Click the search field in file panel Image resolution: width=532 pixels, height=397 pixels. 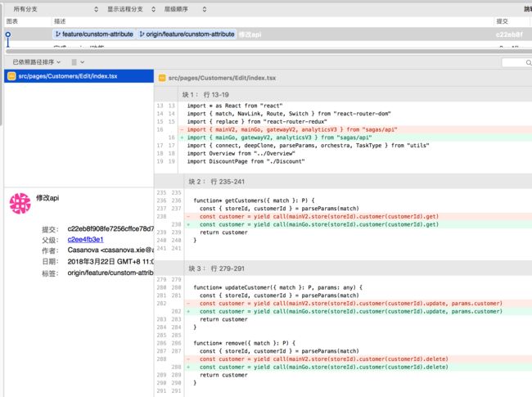(x=516, y=62)
